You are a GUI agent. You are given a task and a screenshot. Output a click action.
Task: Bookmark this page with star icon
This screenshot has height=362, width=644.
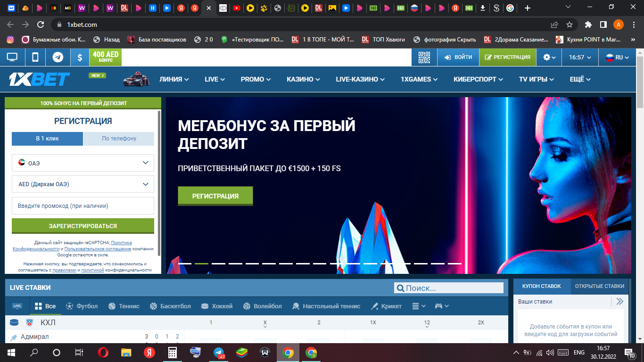coord(570,25)
